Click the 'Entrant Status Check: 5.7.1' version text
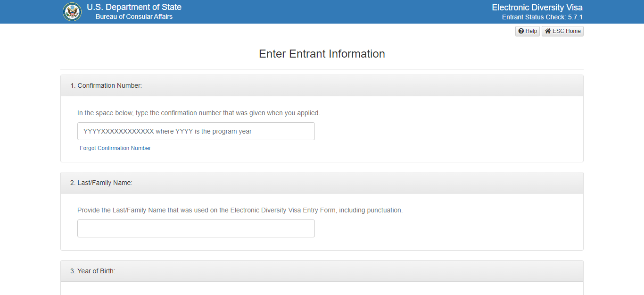The image size is (644, 295). tap(542, 17)
